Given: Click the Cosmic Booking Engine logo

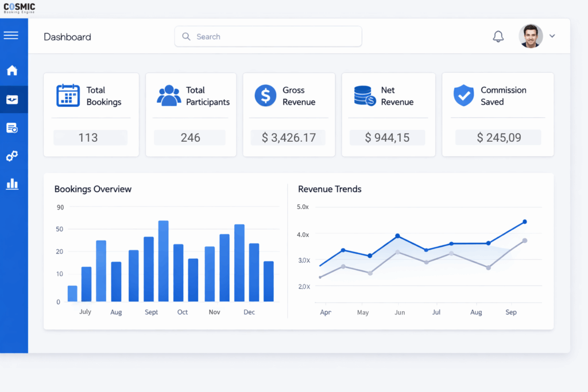Looking at the screenshot, I should (20, 8).
